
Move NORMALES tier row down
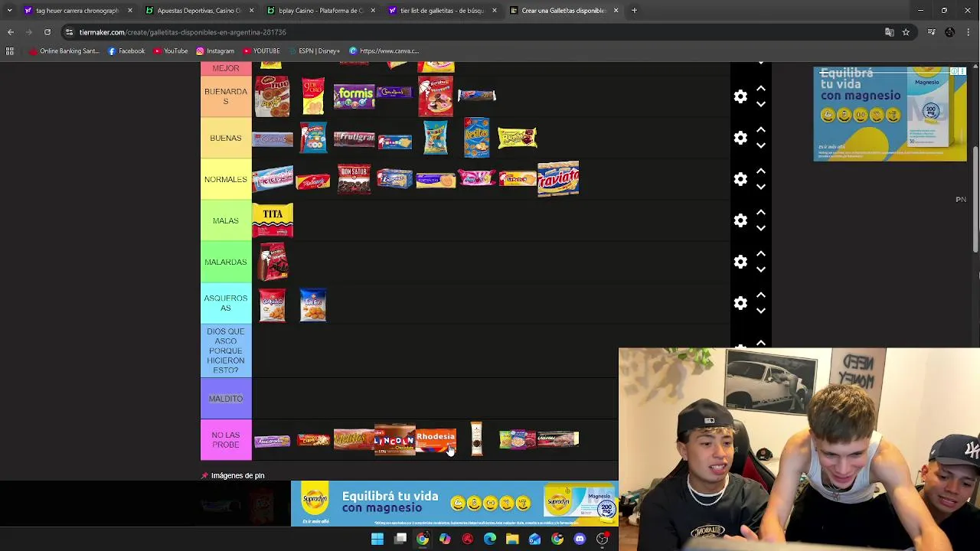click(761, 187)
